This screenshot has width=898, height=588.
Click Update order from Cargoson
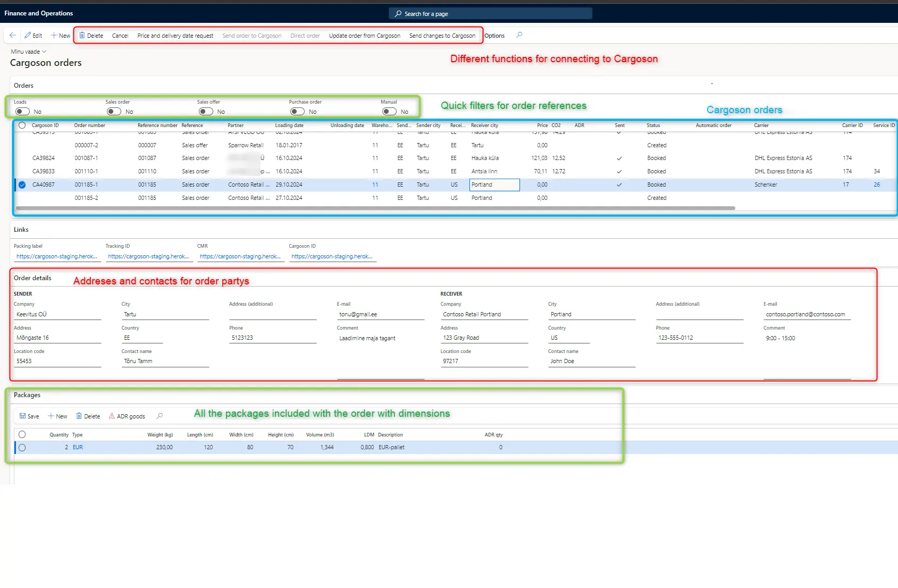pyautogui.click(x=364, y=36)
